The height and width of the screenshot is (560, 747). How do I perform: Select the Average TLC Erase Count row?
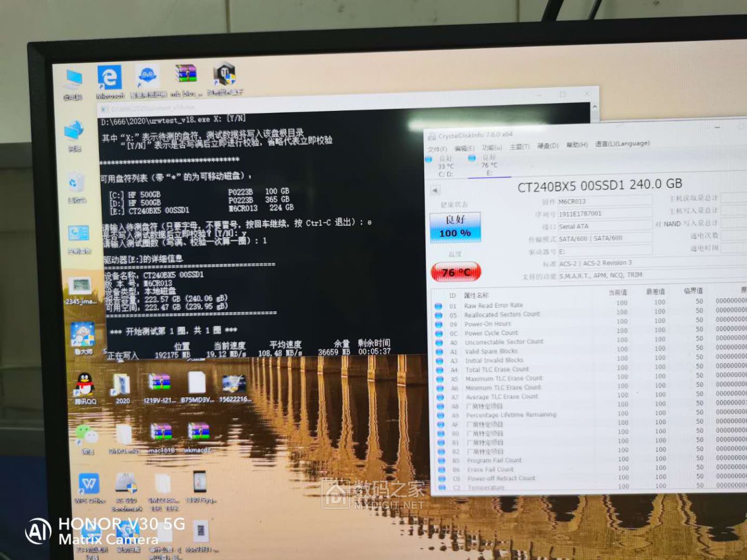(590, 397)
